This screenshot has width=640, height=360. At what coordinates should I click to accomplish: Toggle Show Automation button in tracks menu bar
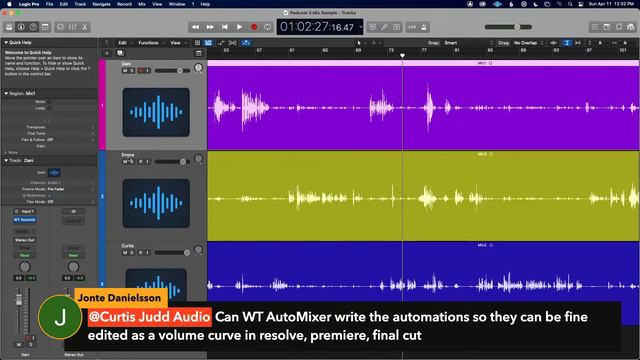pos(221,43)
